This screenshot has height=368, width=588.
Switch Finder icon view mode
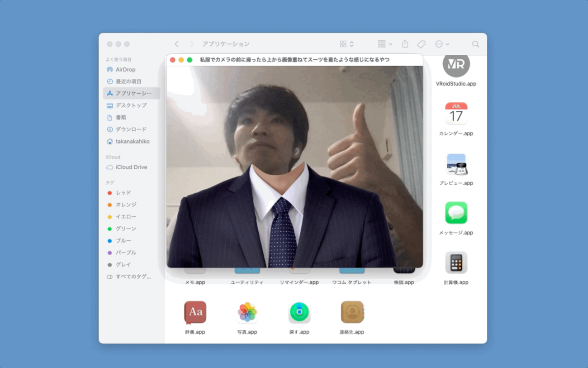[346, 44]
